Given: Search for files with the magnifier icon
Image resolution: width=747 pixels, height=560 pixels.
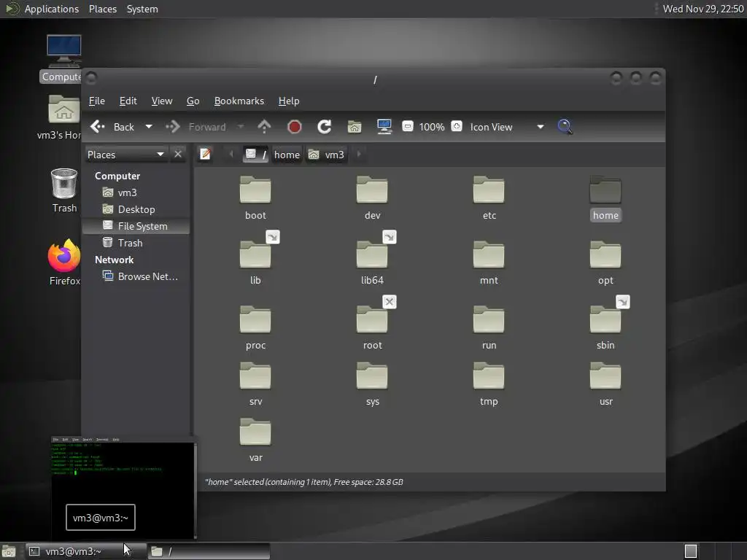Looking at the screenshot, I should (565, 127).
